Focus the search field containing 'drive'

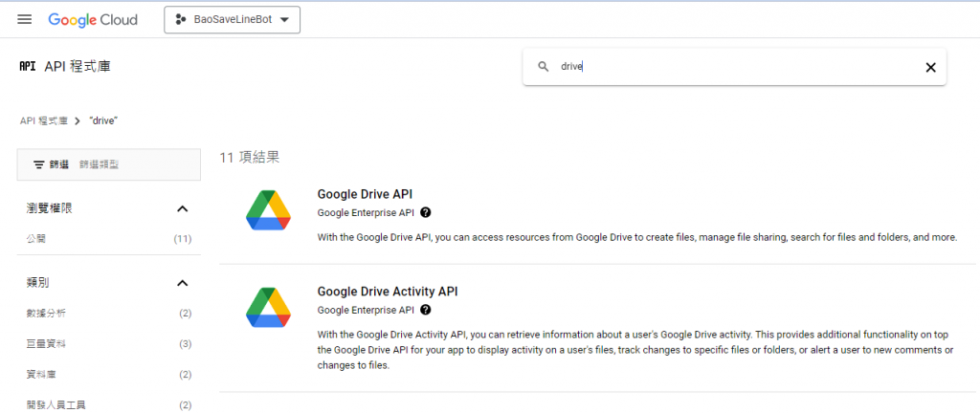coord(734,67)
